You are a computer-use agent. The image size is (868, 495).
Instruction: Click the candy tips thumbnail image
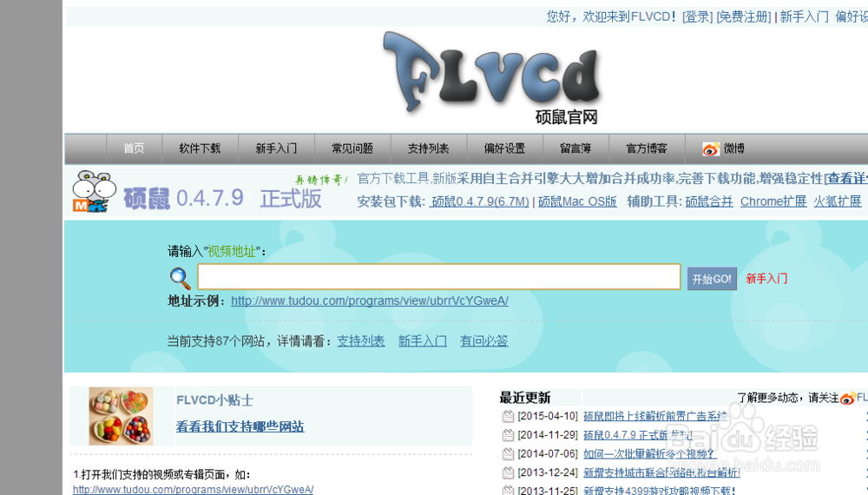[x=122, y=416]
